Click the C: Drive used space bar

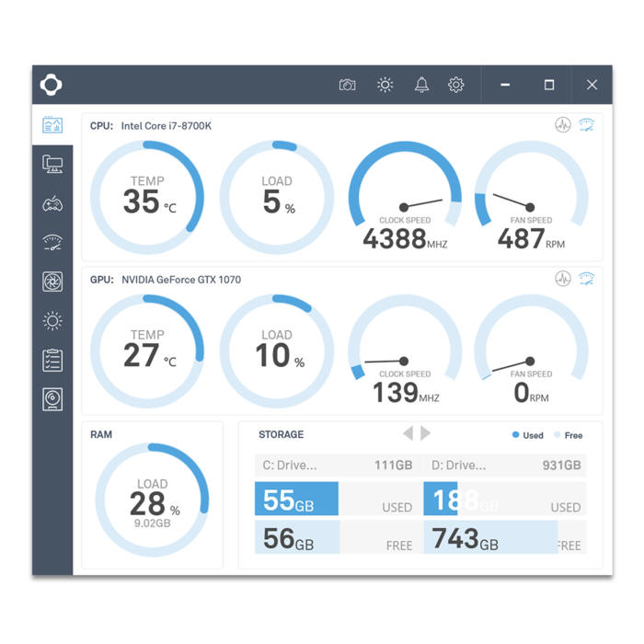point(296,500)
